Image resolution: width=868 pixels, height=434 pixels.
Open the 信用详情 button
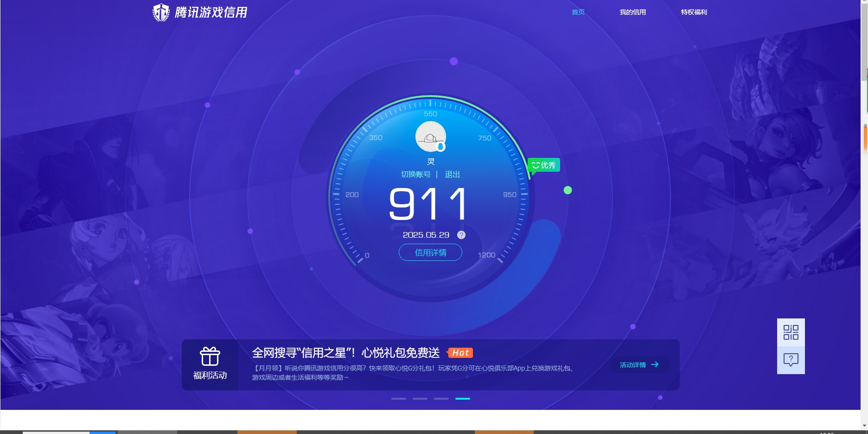coord(430,253)
